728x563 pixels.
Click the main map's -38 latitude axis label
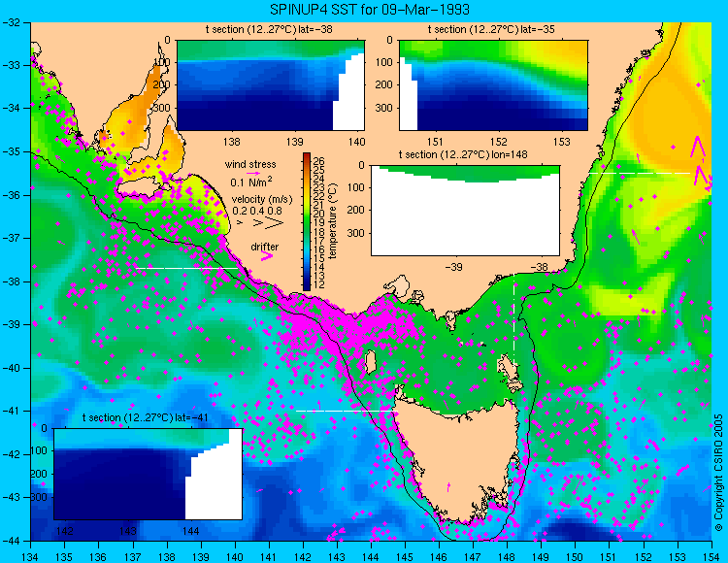[11, 281]
